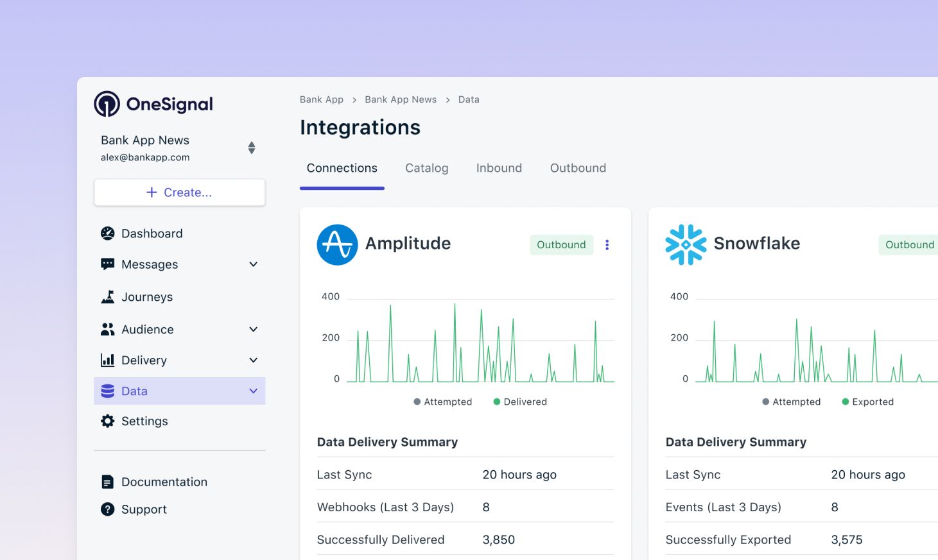Image resolution: width=938 pixels, height=560 pixels.
Task: Click the Settings gear icon
Action: pyautogui.click(x=108, y=421)
